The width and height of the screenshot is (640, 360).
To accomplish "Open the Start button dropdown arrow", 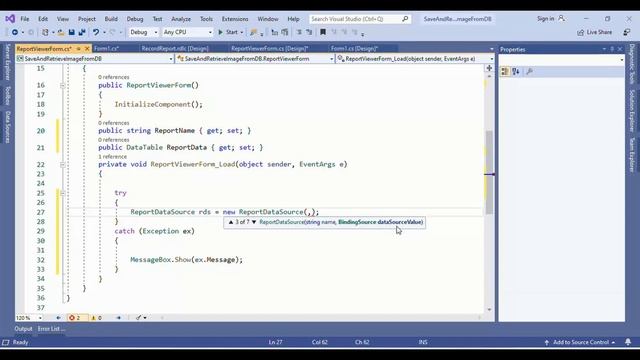I will pyautogui.click(x=242, y=32).
